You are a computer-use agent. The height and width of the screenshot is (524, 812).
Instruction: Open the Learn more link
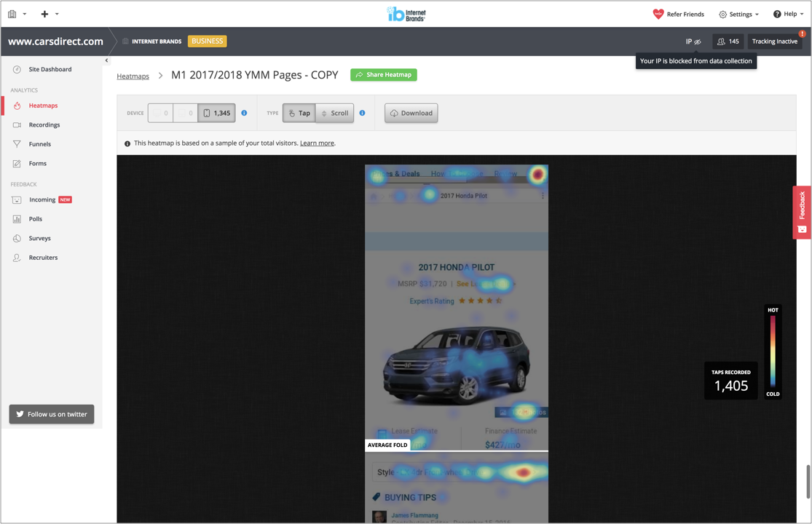[x=317, y=143]
